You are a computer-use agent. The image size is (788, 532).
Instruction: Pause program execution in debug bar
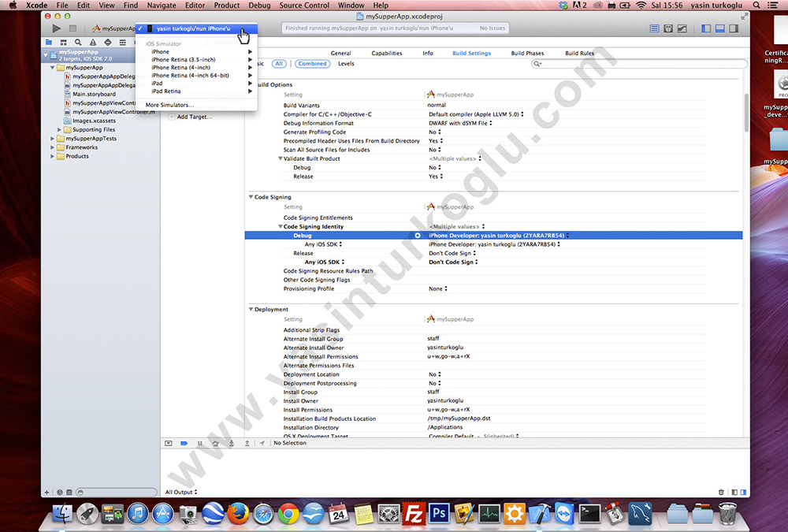pos(200,443)
